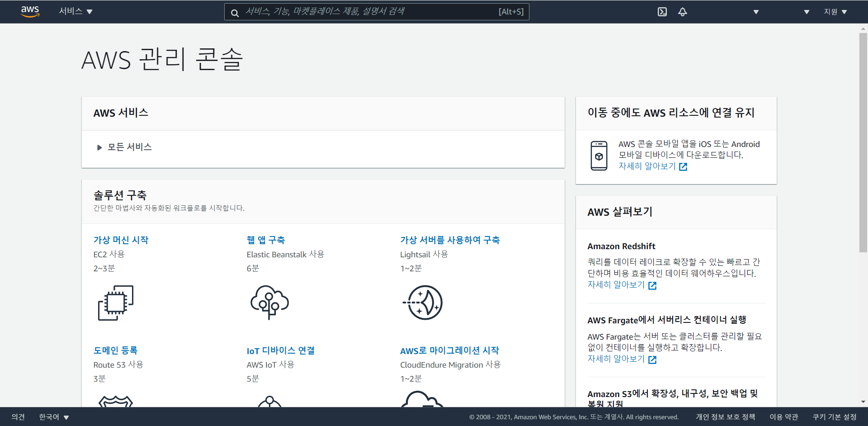Open the 개인 정보 보호 정책 link
The height and width of the screenshot is (426, 868).
pyautogui.click(x=725, y=417)
